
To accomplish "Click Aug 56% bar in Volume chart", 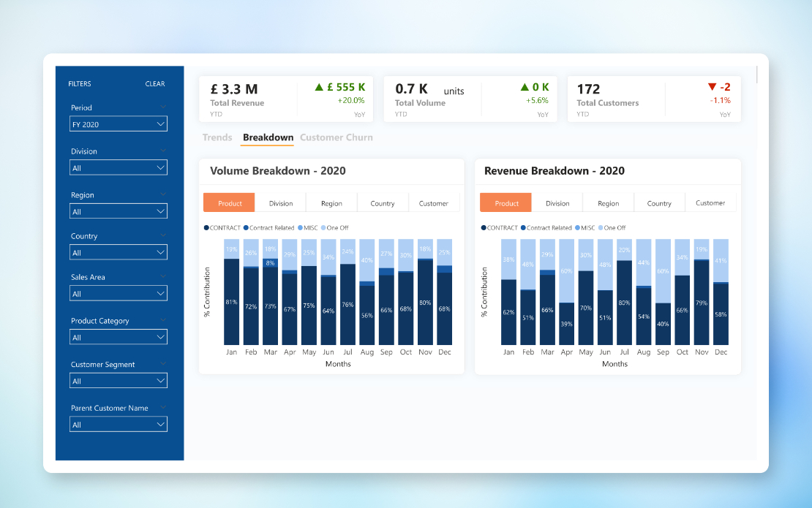I will (367, 315).
